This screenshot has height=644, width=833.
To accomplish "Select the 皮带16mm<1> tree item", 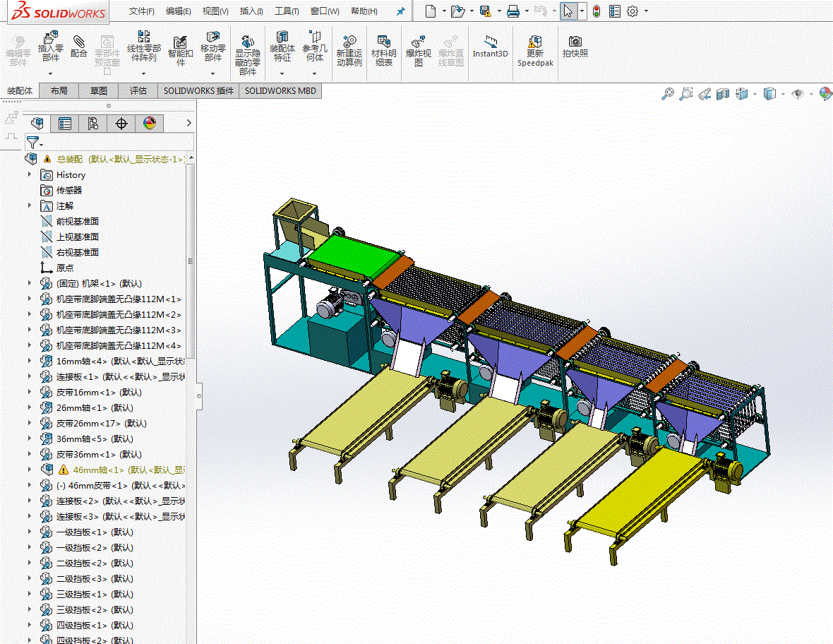I will [x=99, y=392].
